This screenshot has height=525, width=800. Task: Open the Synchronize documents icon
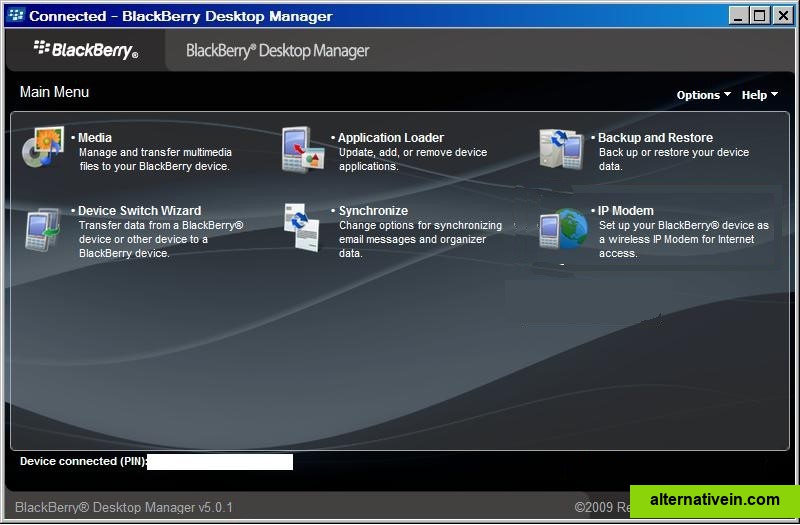point(302,228)
